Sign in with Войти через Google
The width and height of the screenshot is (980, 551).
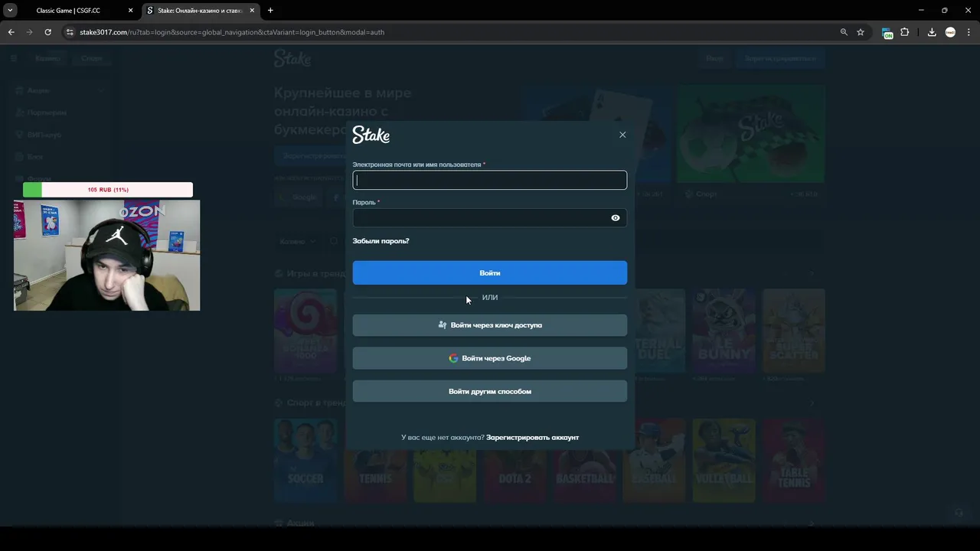coord(490,358)
